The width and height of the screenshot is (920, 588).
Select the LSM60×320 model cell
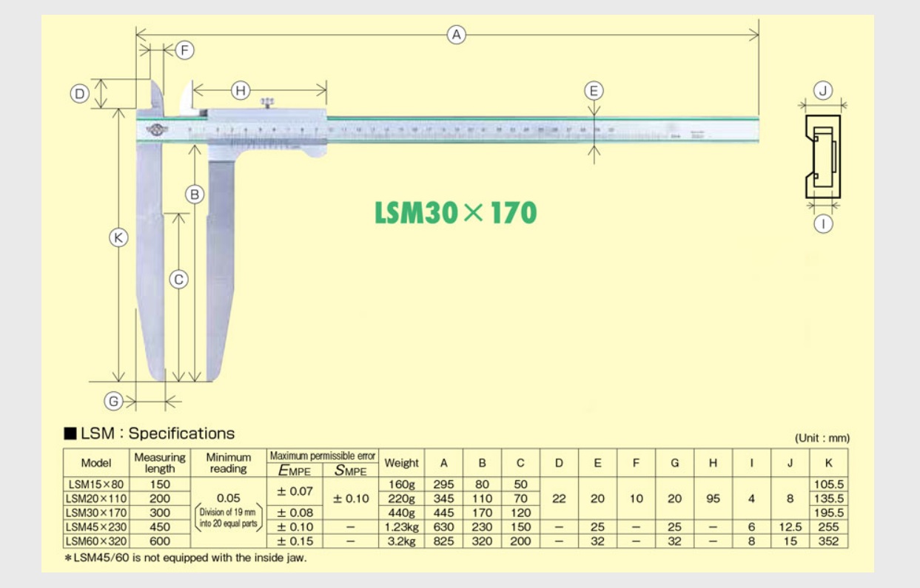[x=96, y=541]
